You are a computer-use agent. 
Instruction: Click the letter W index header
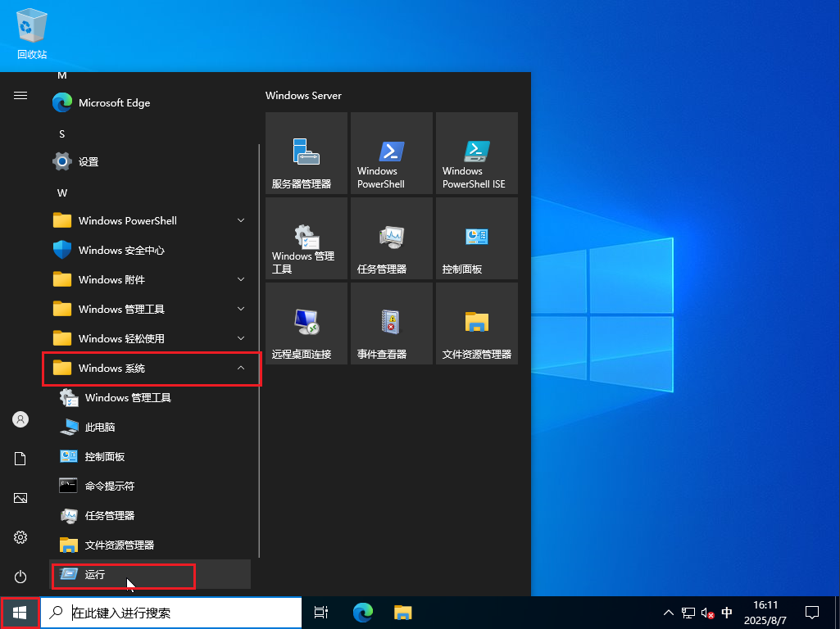coord(62,192)
